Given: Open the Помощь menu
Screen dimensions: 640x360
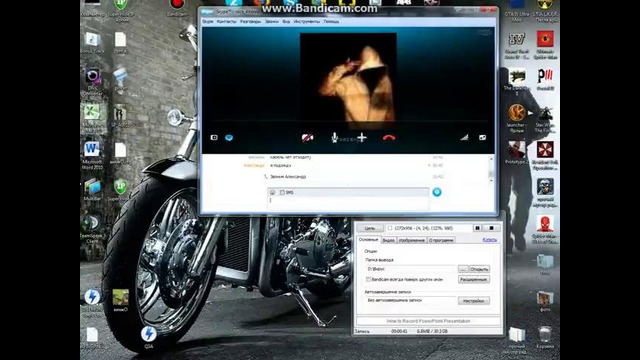Looking at the screenshot, I should [x=331, y=22].
